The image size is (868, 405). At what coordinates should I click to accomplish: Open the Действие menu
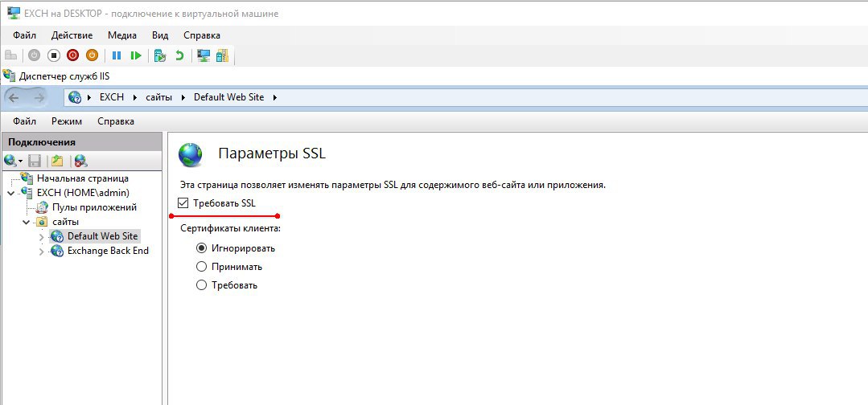tap(72, 35)
